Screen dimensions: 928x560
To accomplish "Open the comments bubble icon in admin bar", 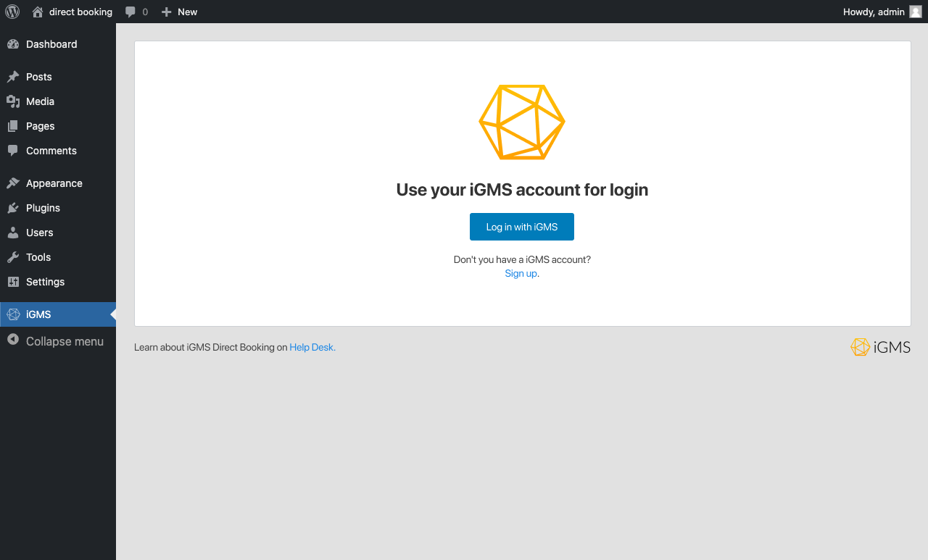I will [130, 12].
